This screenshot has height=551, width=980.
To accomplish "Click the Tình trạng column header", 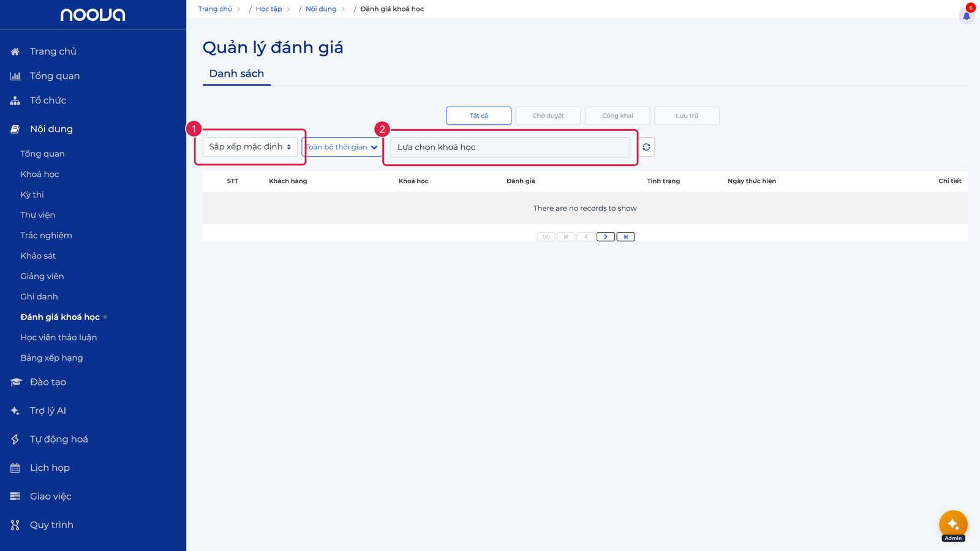I will pyautogui.click(x=663, y=181).
